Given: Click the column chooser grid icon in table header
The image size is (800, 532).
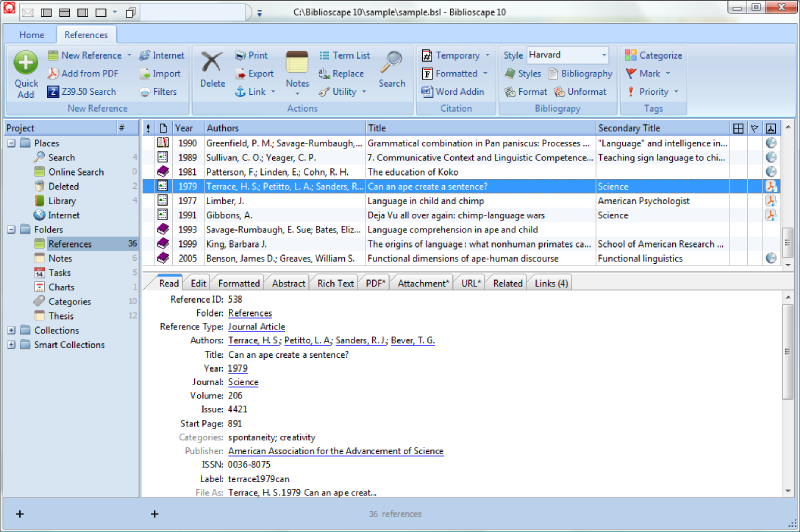Looking at the screenshot, I should tap(738, 128).
